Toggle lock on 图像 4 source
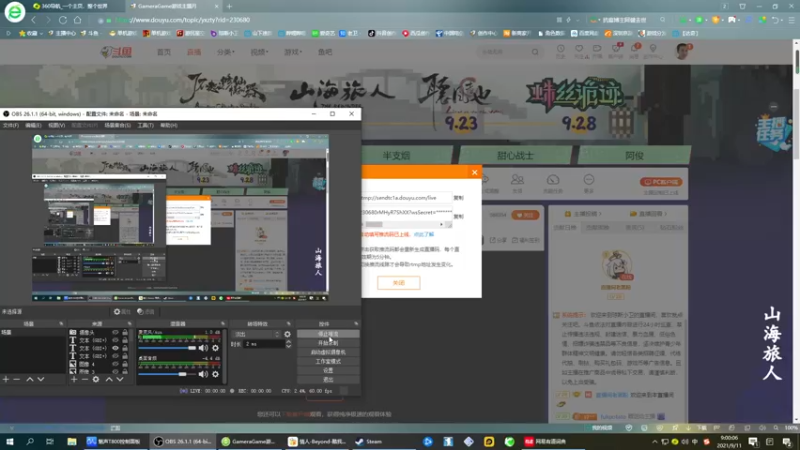Viewport: 800px width, 450px height. click(x=125, y=364)
